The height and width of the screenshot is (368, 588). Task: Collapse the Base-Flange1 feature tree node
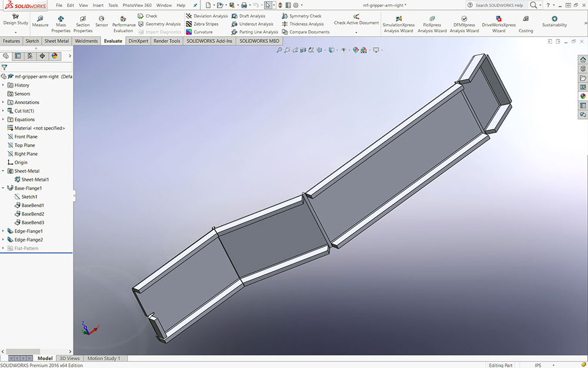3,188
